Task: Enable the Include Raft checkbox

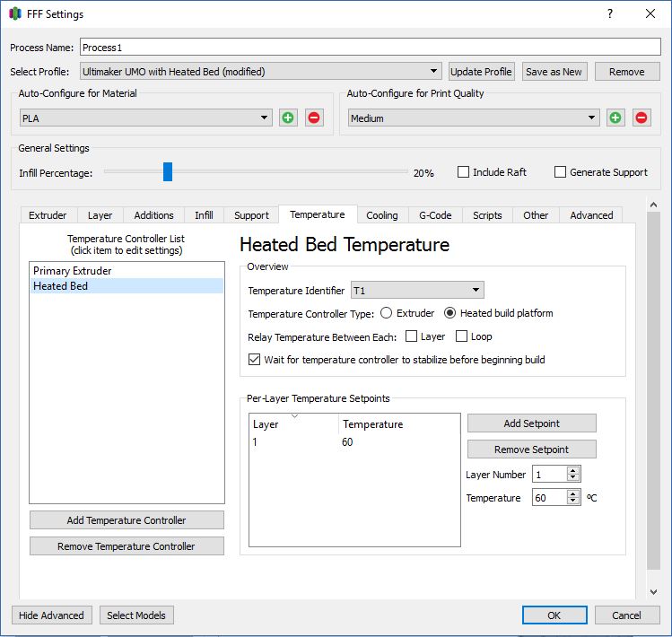Action: [x=464, y=172]
